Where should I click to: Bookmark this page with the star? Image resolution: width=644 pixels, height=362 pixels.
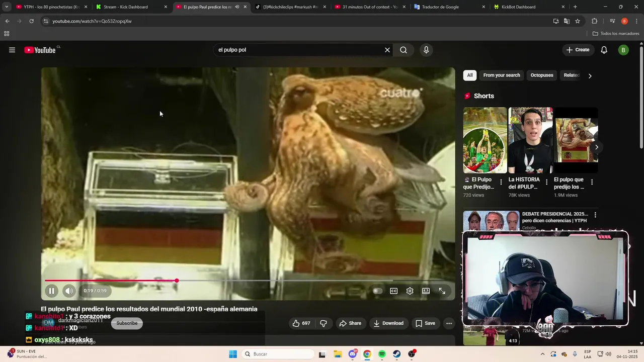click(x=578, y=21)
